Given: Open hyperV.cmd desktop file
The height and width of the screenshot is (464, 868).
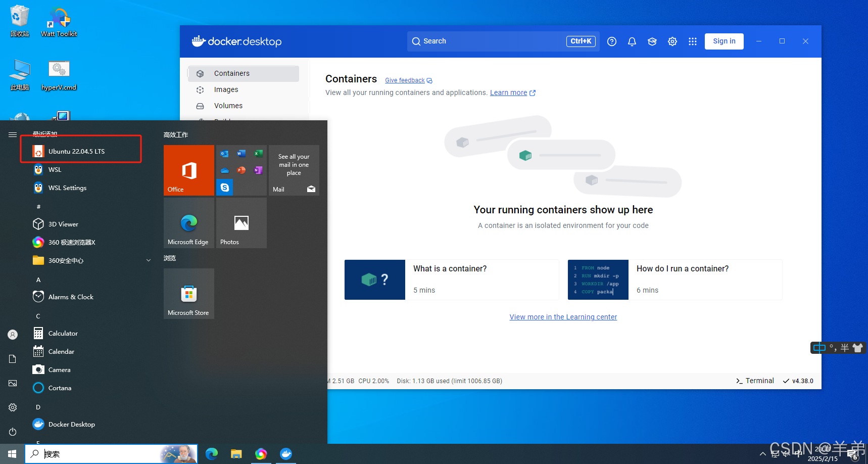Looking at the screenshot, I should click(59, 75).
